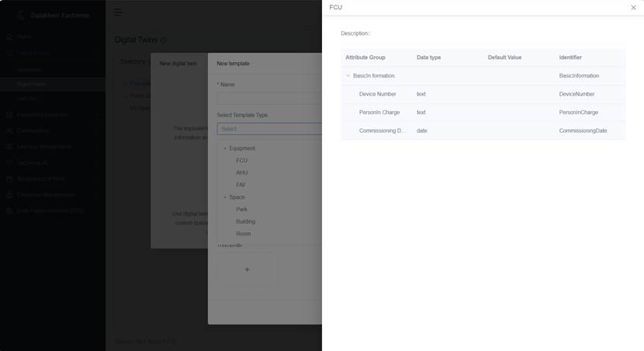Image resolution: width=644 pixels, height=351 pixels.
Task: Collapse the Space tree node
Action: pos(225,197)
